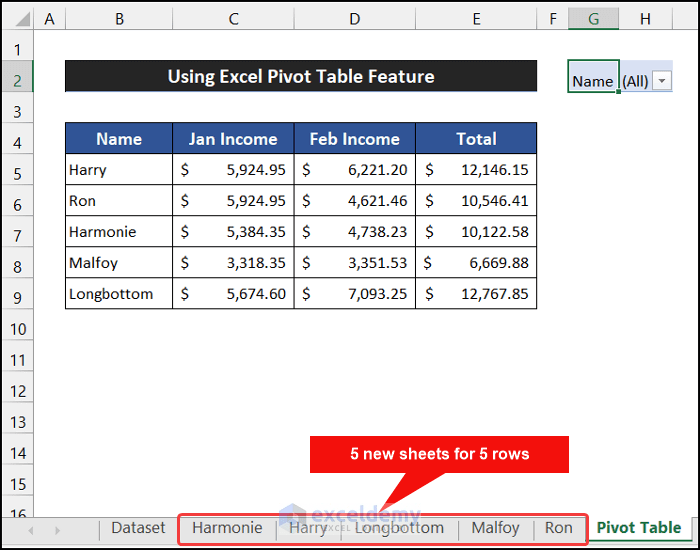Click Jan Income value 5,384.35

pyautogui.click(x=233, y=232)
